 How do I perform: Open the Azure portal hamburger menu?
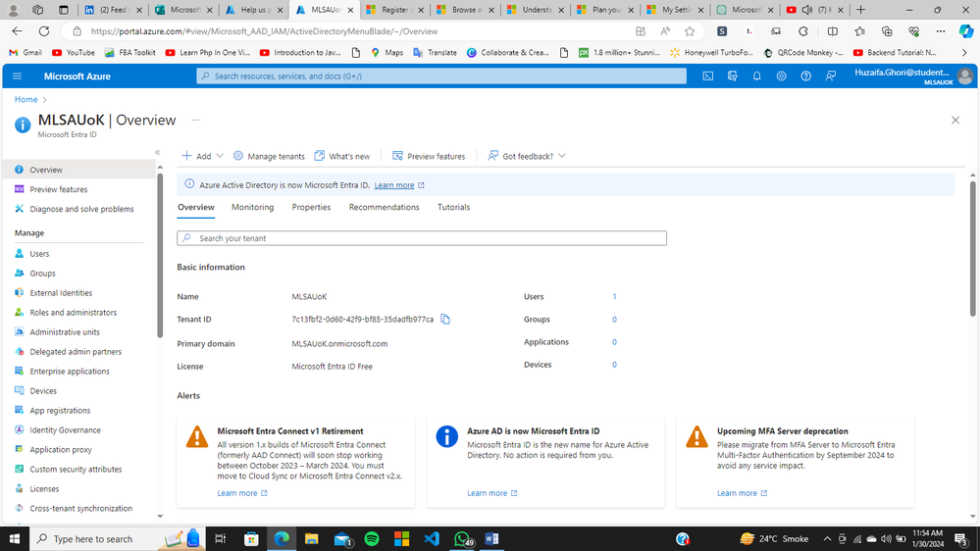coord(17,76)
